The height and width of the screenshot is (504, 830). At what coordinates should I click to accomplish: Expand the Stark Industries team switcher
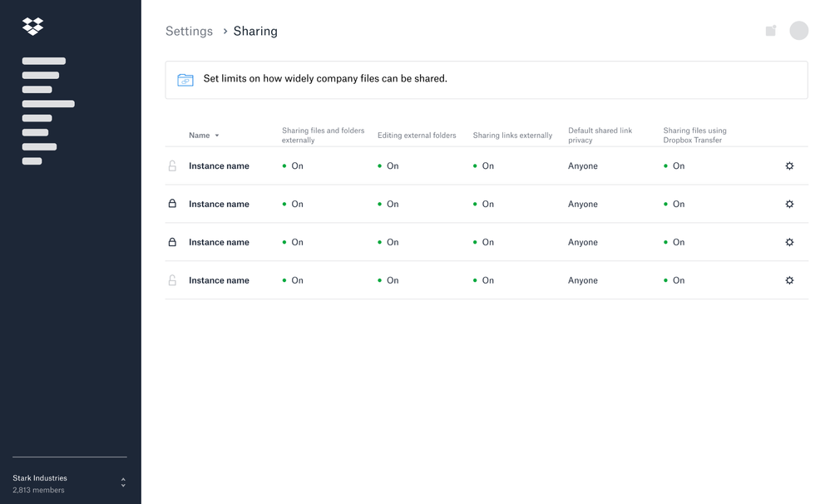[123, 482]
